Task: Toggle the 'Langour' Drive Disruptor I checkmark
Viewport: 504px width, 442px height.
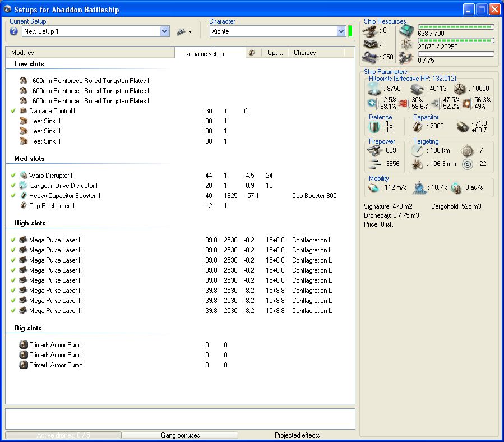Action: coord(13,185)
